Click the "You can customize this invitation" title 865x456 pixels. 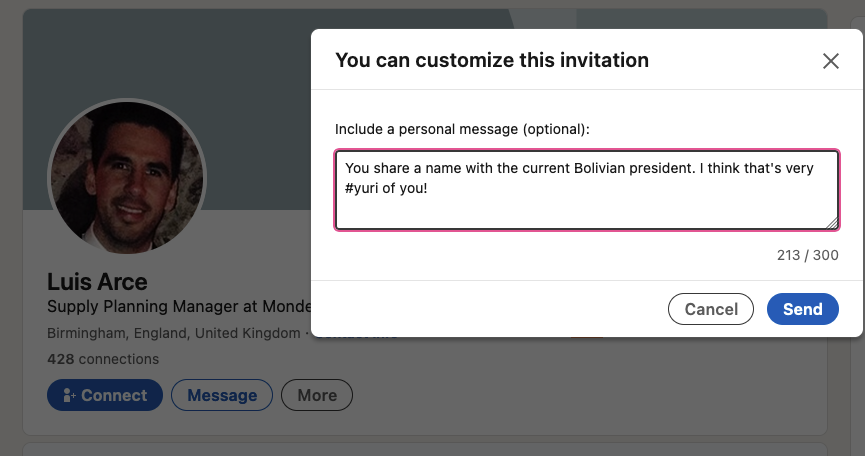click(492, 60)
